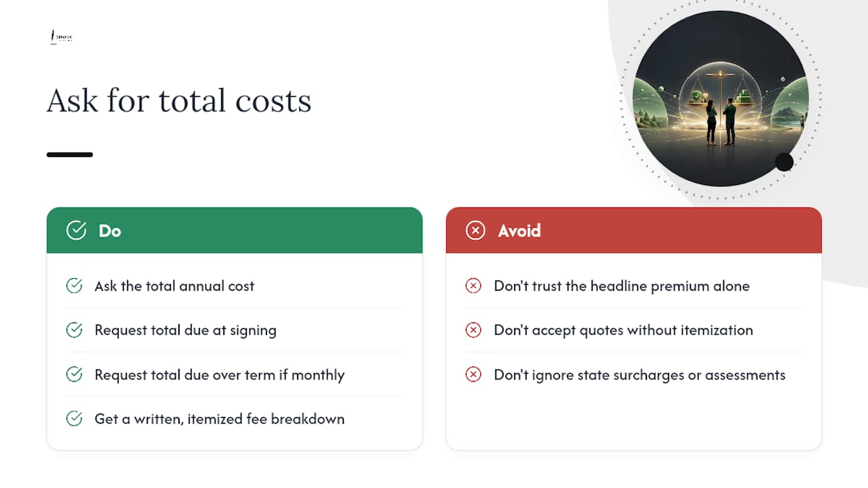Click the text Don't ignore state surcharges or assessments

point(639,375)
